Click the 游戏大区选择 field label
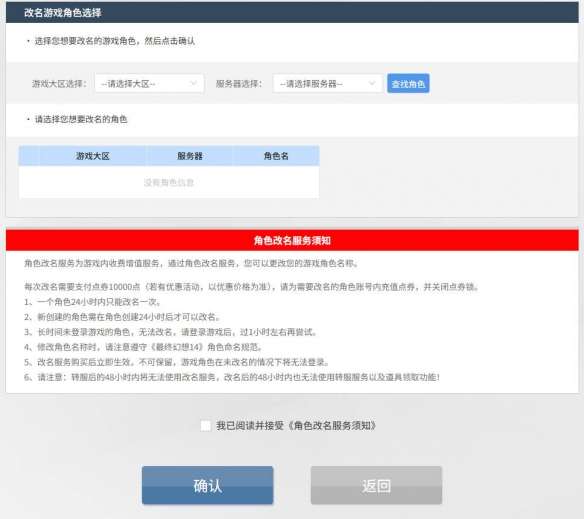Viewport: 584px width, 519px height. tap(59, 84)
